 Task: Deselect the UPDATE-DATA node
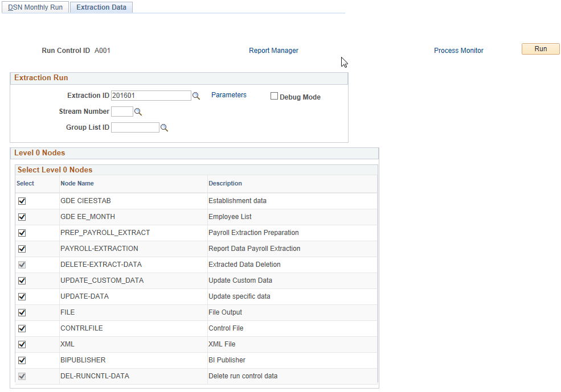tap(22, 296)
